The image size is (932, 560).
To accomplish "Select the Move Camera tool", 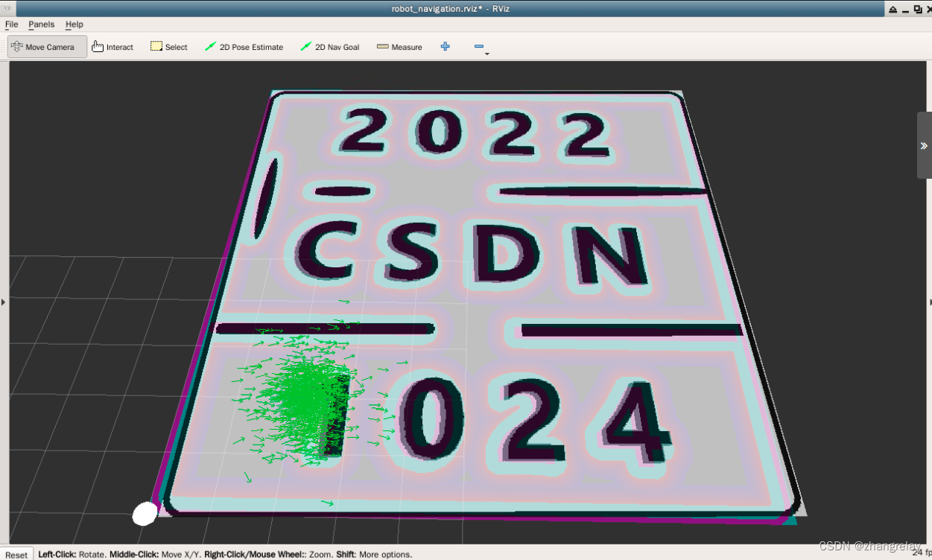I will [x=47, y=47].
